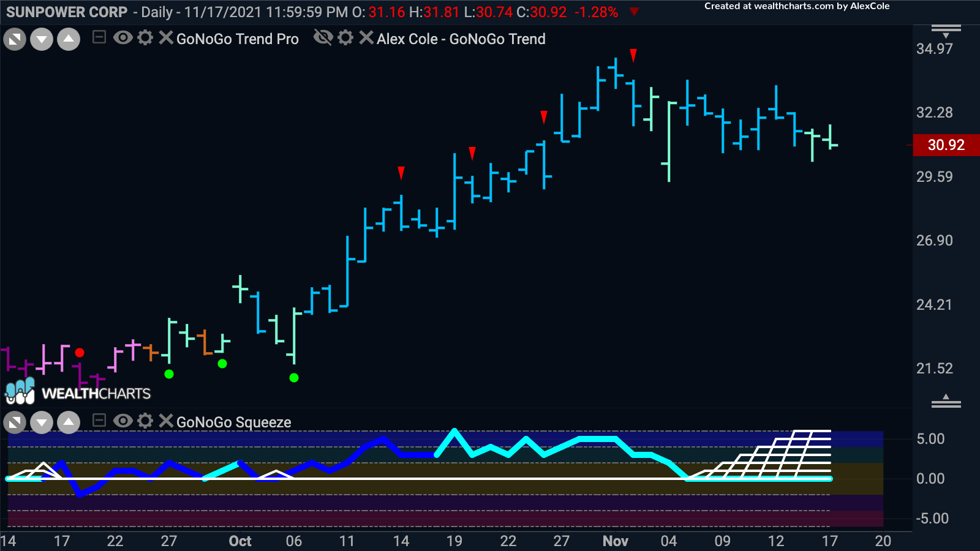This screenshot has height=551, width=980.
Task: Click price scale bottom up-arrow control
Action: click(946, 401)
